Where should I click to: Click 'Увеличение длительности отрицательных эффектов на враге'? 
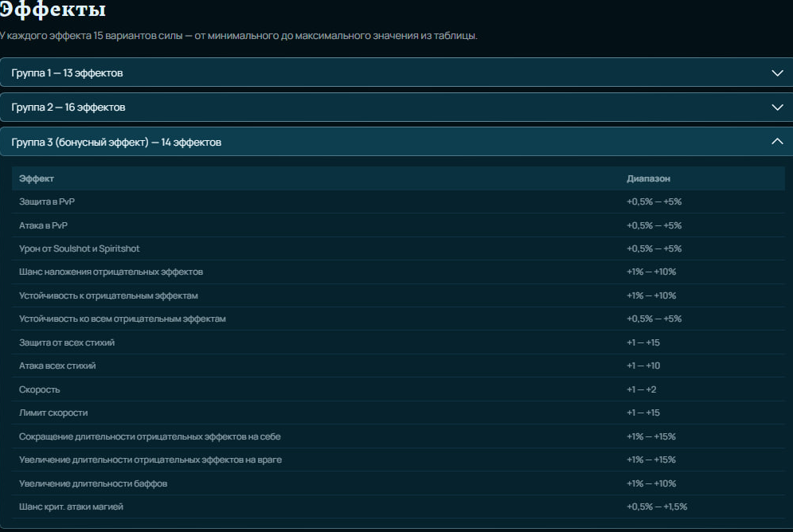(150, 460)
